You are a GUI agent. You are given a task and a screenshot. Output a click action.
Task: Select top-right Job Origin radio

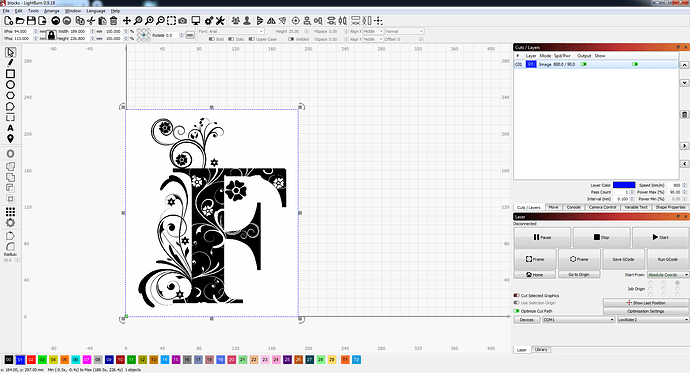tap(677, 283)
